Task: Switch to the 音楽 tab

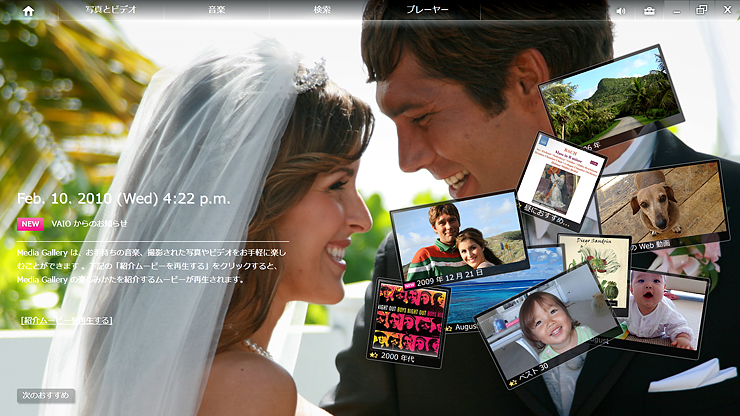Action: click(x=217, y=10)
